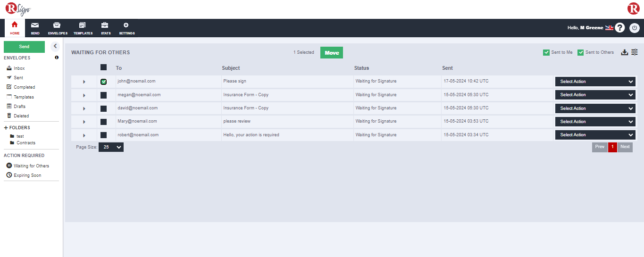Viewport: 644px width, 257px height.
Task: Click the envelopes info icon
Action: (x=57, y=58)
